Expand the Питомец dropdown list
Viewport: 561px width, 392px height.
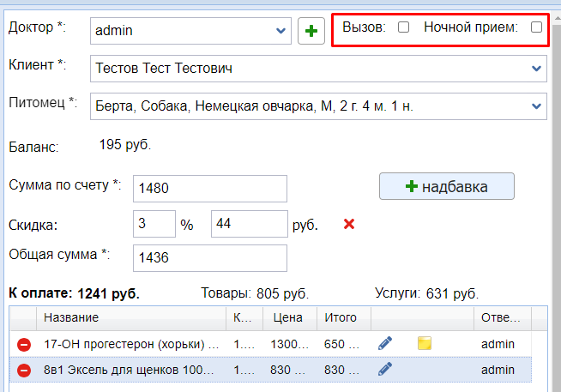[537, 106]
